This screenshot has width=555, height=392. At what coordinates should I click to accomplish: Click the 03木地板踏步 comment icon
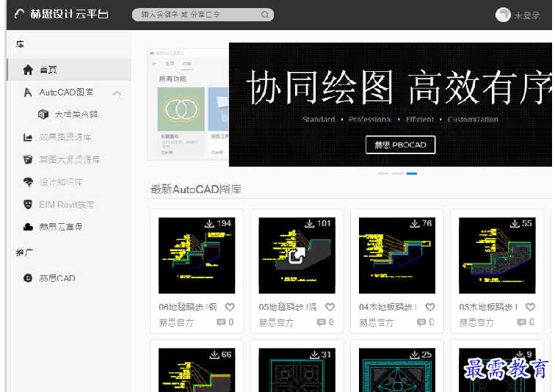point(522,322)
